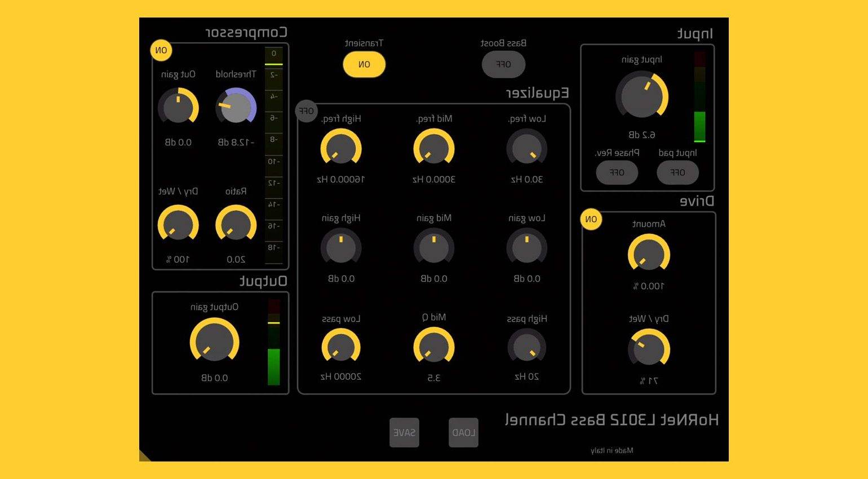
Task: Select the Low freq. knob
Action: point(527,148)
